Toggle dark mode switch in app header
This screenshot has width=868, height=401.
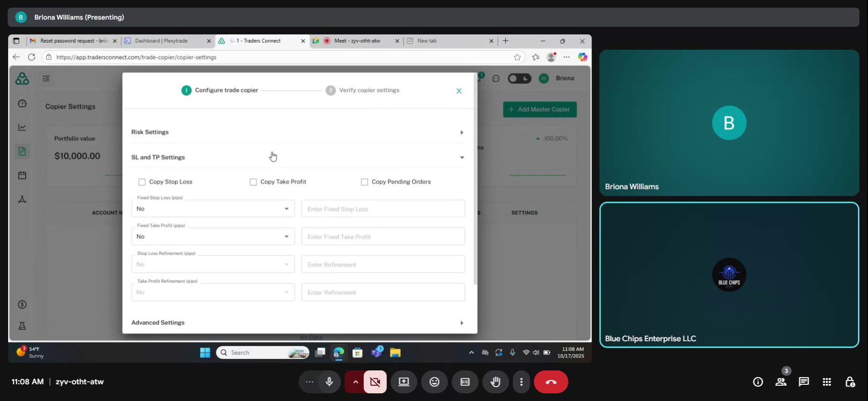pos(519,78)
